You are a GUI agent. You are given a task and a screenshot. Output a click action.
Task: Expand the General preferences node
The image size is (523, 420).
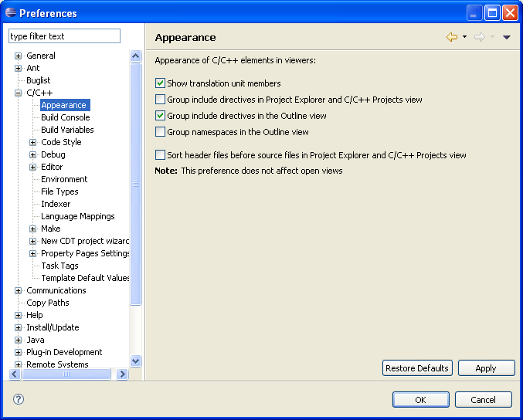pyautogui.click(x=19, y=56)
